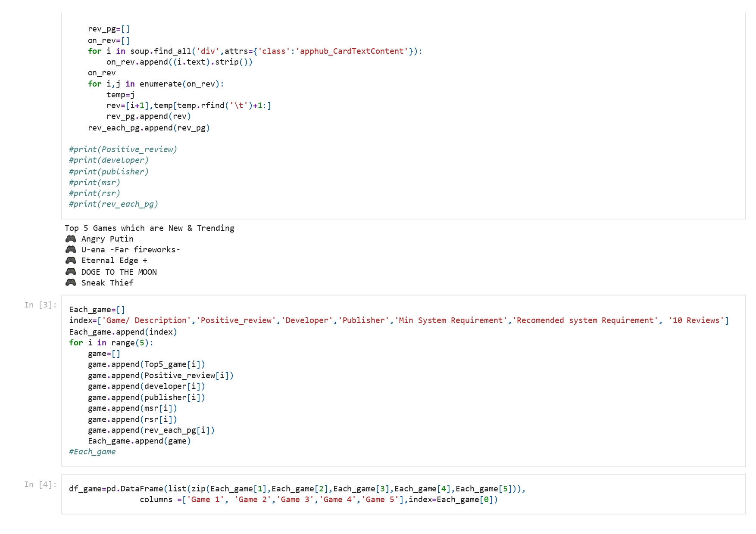Place cursor on the '#print(publisher)' comment
The image size is (756, 534).
coord(109,172)
